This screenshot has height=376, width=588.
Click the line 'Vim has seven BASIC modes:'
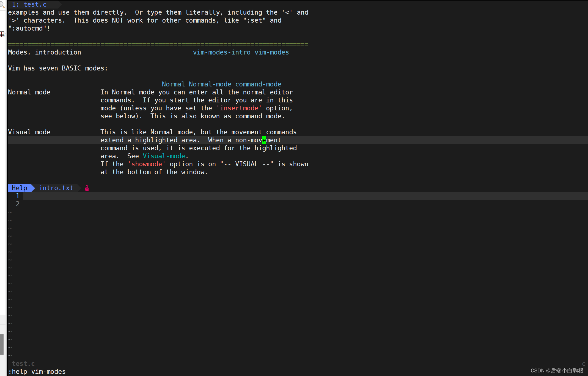(x=58, y=68)
